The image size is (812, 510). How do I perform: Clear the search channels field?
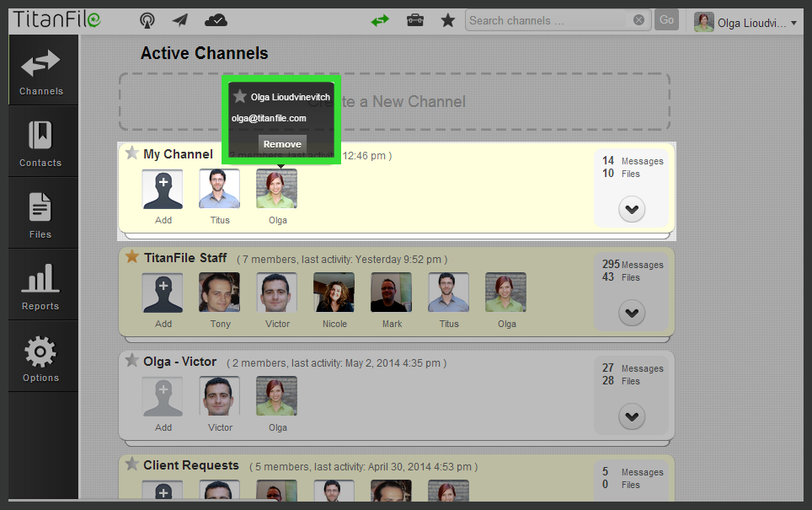coord(638,19)
